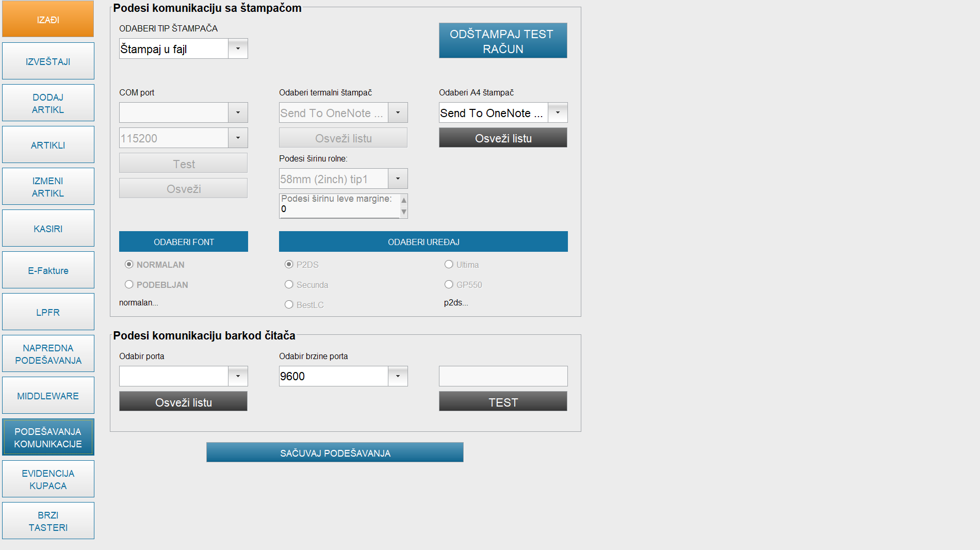Go to E-Fakture in sidebar

coord(48,270)
